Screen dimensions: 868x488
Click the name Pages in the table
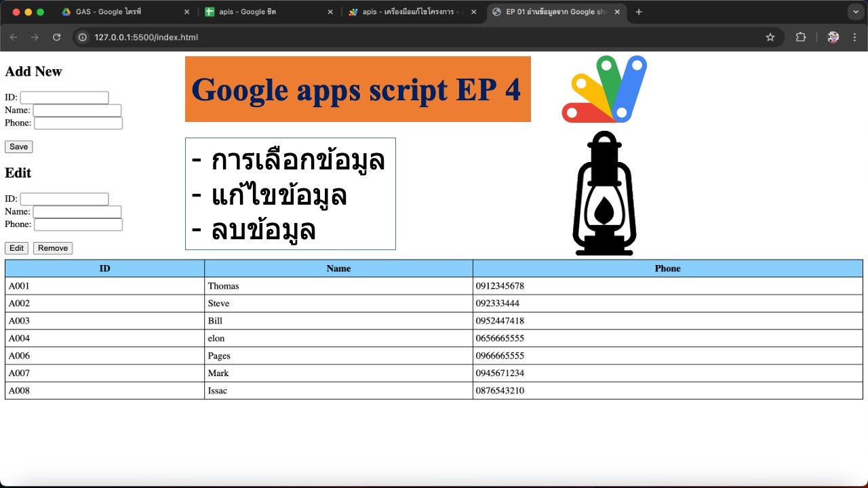[219, 356]
